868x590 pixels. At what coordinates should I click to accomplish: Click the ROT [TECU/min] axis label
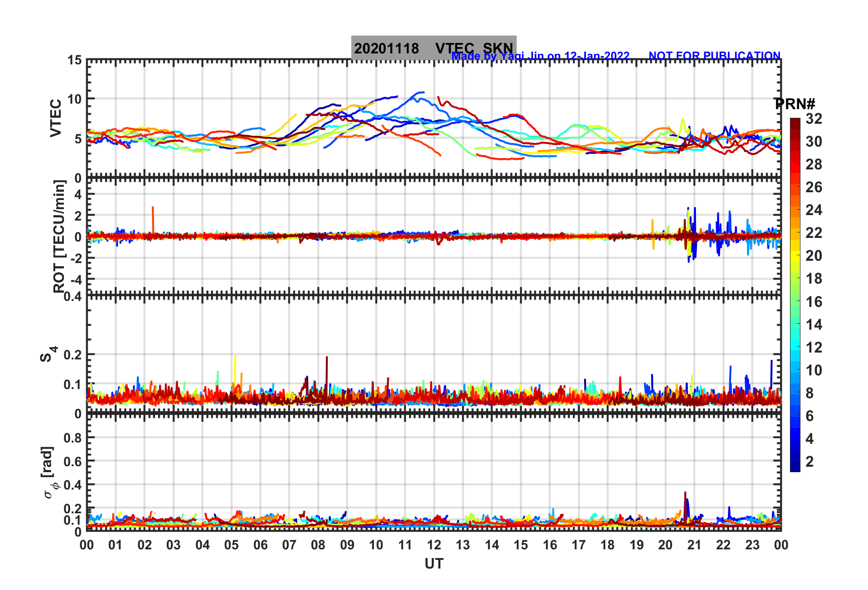(x=59, y=236)
